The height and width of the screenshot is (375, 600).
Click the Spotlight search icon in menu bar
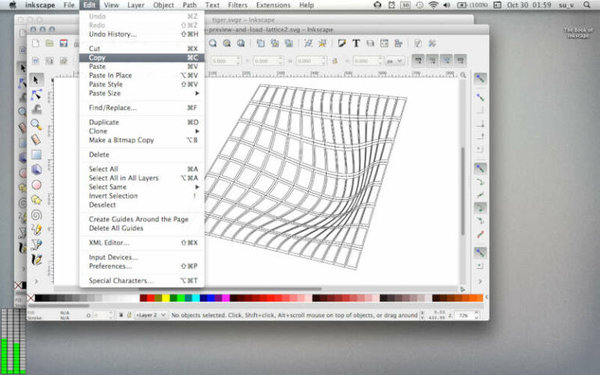pyautogui.click(x=587, y=5)
